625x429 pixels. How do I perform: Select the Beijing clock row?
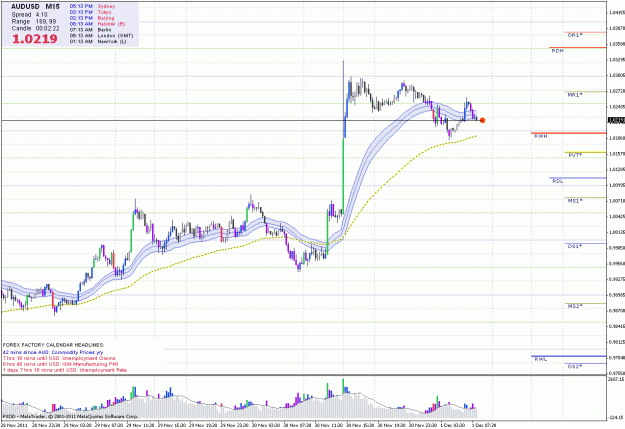[92, 18]
